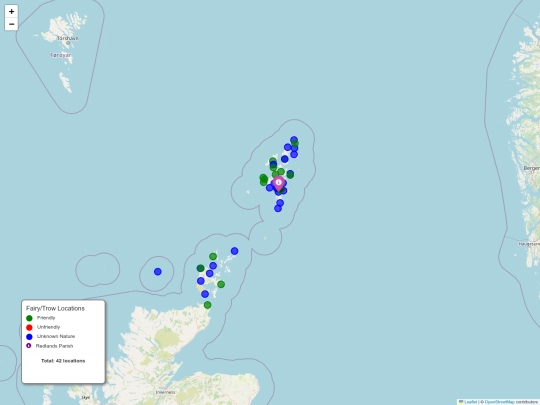
Task: Click the southernmost blue marker in Orkney
Action: coord(205,294)
